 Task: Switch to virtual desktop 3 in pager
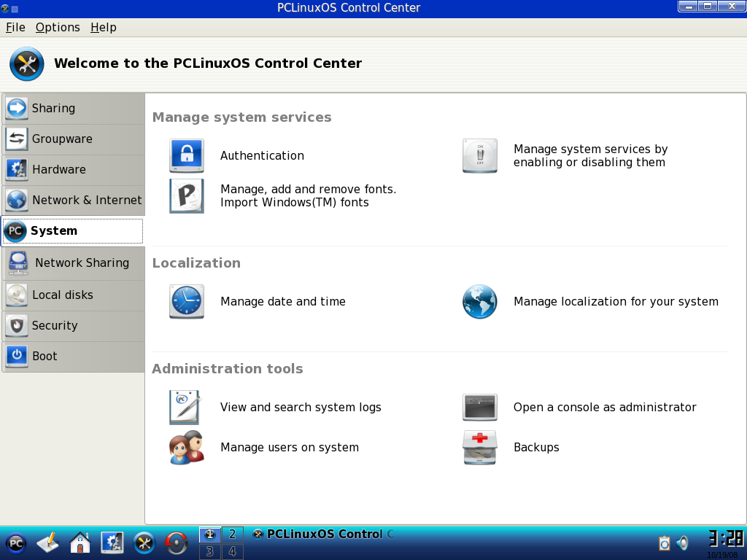coord(209,551)
